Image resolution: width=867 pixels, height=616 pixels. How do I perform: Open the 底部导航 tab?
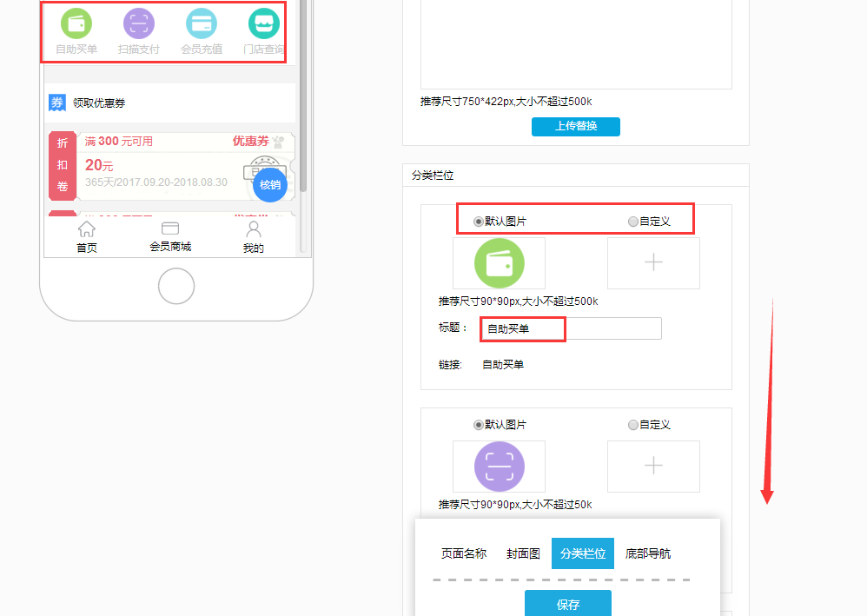(648, 553)
